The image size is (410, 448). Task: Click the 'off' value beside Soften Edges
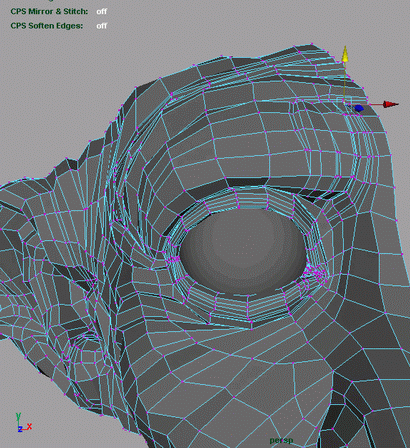click(102, 26)
